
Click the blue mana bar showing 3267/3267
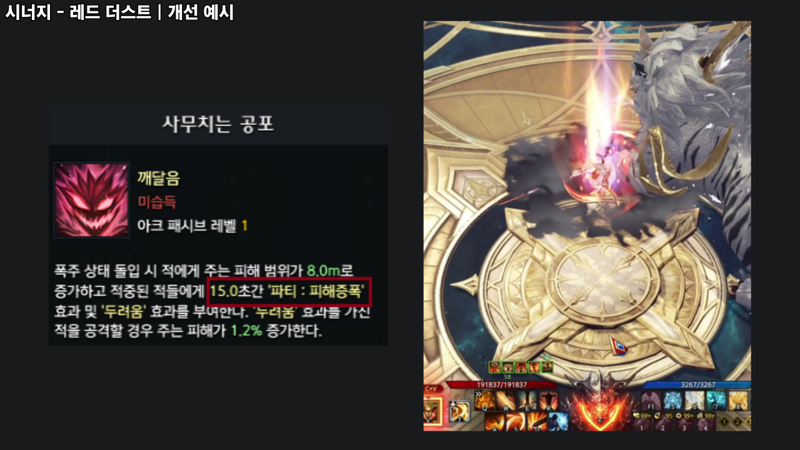pos(697,385)
